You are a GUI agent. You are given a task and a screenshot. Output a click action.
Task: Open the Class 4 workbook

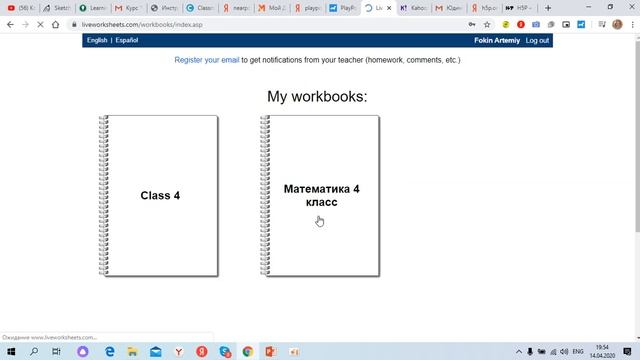159,196
